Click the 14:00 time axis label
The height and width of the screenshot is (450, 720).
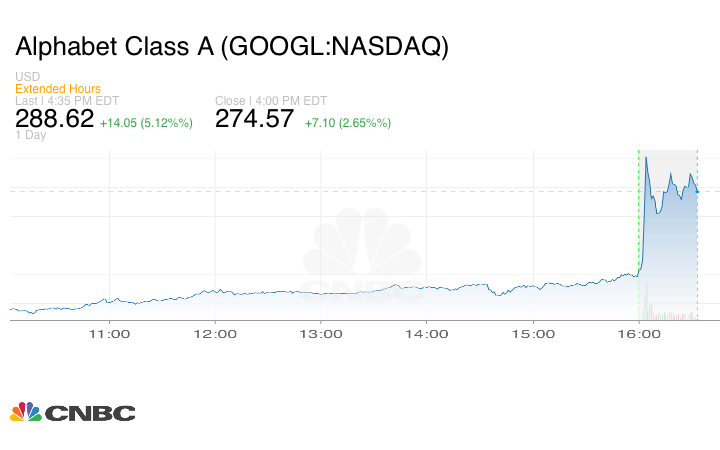pyautogui.click(x=427, y=334)
